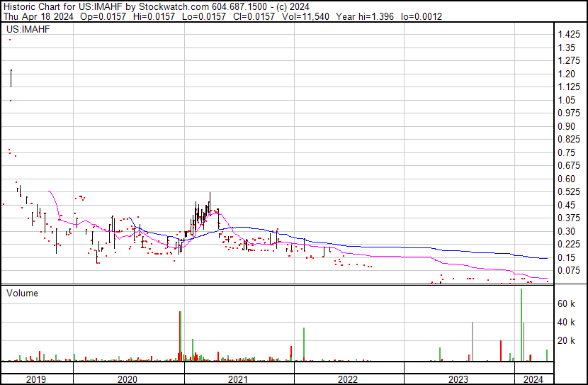Image resolution: width=588 pixels, height=385 pixels.
Task: Click the 40 k volume axis value
Action: [566, 322]
